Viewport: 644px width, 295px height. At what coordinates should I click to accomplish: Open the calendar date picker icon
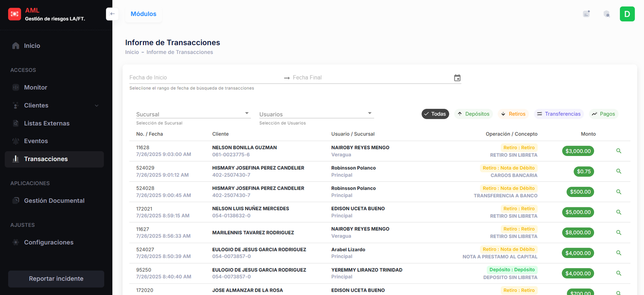tap(457, 78)
